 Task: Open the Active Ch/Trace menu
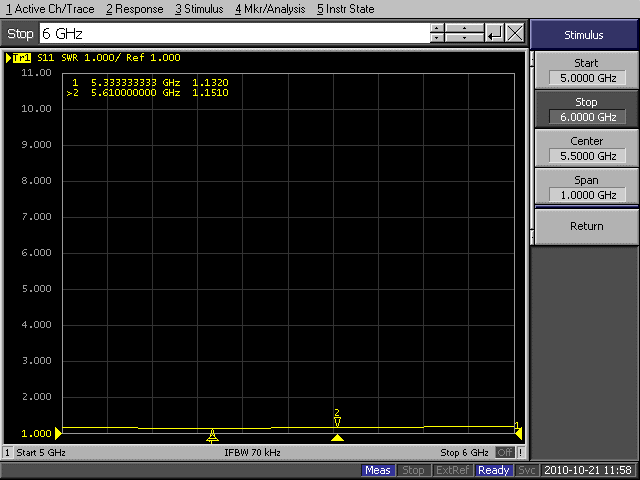(51, 9)
